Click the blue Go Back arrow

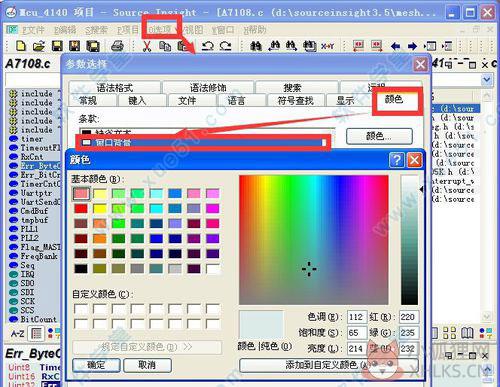[395, 46]
